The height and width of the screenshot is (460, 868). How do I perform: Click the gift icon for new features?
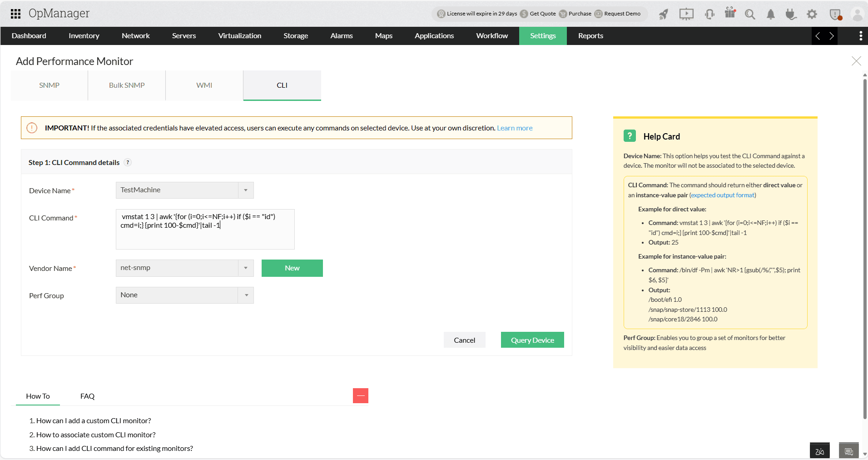(x=730, y=14)
